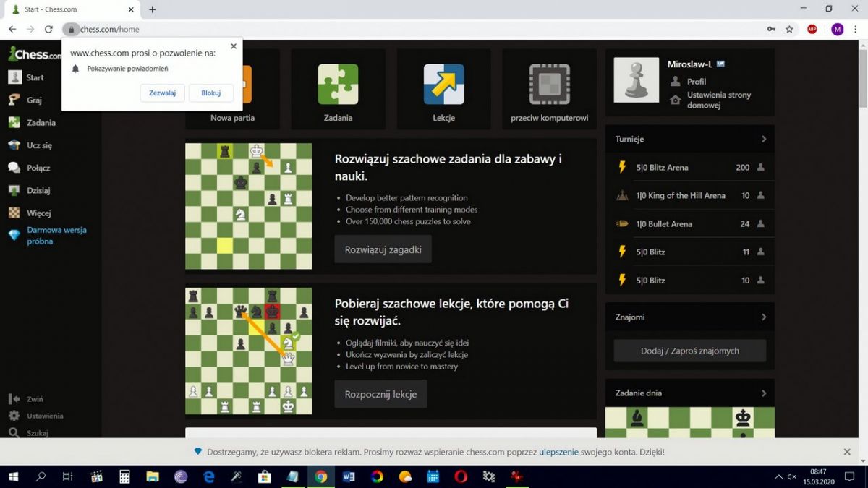Close the notification permission popup

[233, 46]
